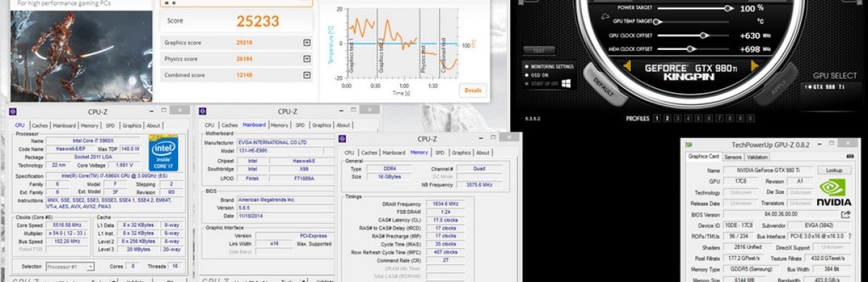
Task: Click Validate button in CPU-Z CPU window
Action: click(134, 281)
